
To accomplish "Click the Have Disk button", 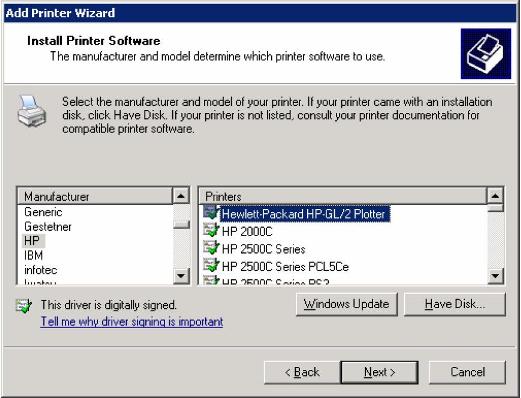I will [x=455, y=304].
